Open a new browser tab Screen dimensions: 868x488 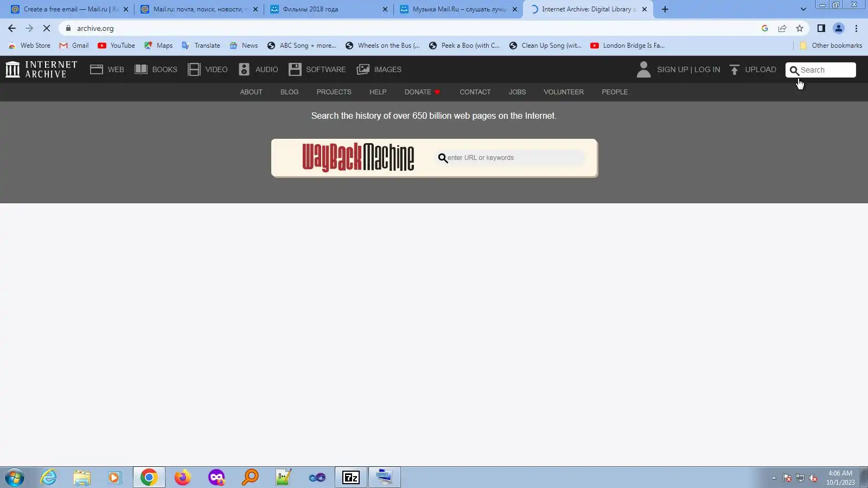coord(665,9)
